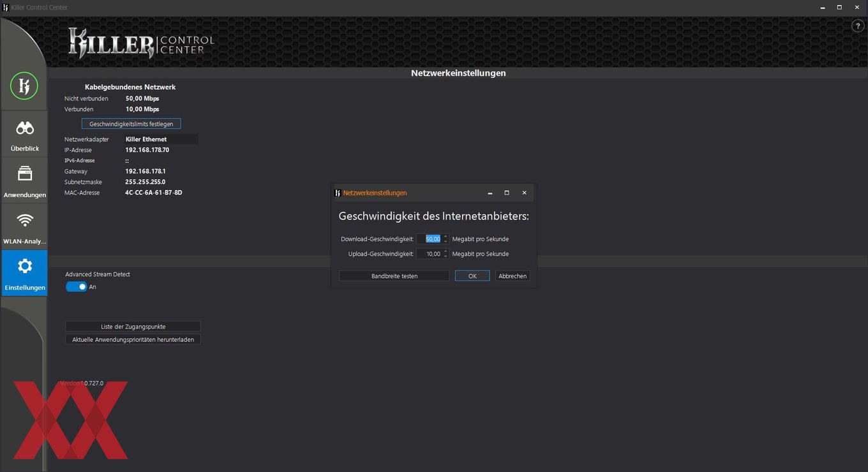The image size is (868, 472).
Task: Click Aktuelle Anwendungsprioritäten herunterladen
Action: coord(133,339)
